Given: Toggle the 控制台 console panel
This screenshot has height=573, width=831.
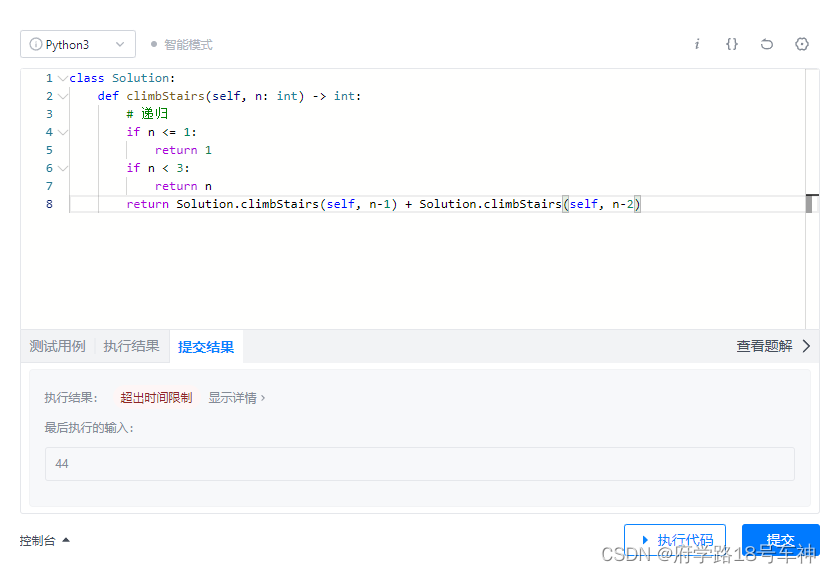Looking at the screenshot, I should coord(45,540).
